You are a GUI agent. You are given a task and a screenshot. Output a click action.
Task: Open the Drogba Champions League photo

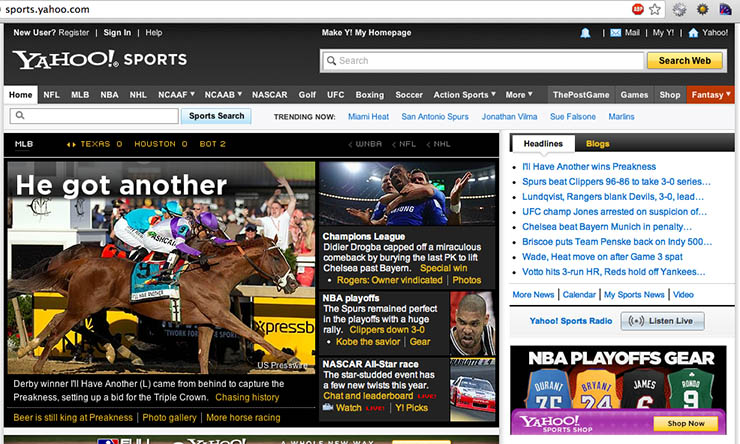tap(407, 193)
